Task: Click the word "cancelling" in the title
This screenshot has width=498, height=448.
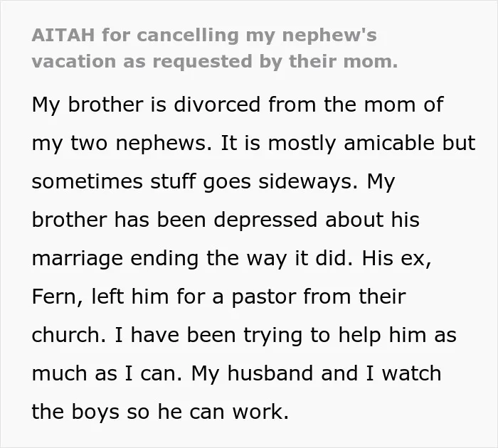Action: coord(188,36)
